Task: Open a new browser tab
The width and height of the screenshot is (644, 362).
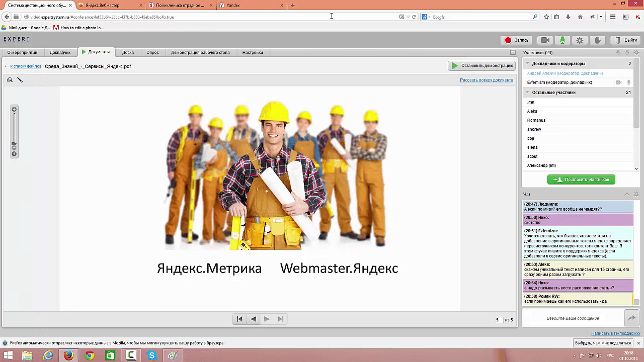Action: coord(293,5)
